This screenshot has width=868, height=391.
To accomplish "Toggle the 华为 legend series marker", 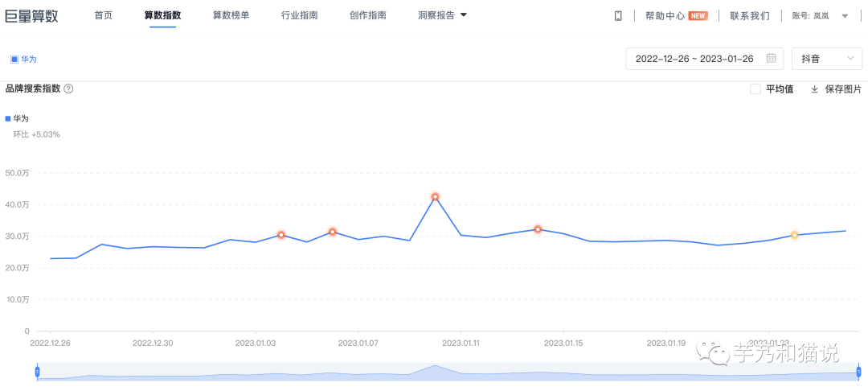I will tap(8, 118).
